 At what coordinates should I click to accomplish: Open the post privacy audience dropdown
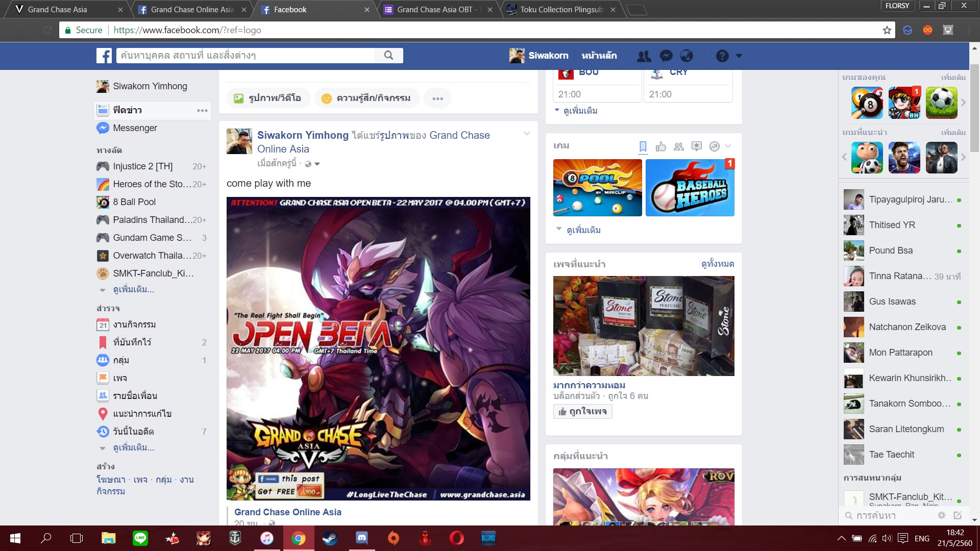312,164
